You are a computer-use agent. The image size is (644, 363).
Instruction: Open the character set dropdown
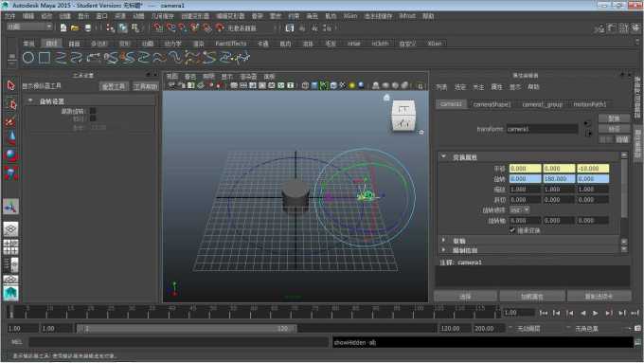click(x=568, y=328)
